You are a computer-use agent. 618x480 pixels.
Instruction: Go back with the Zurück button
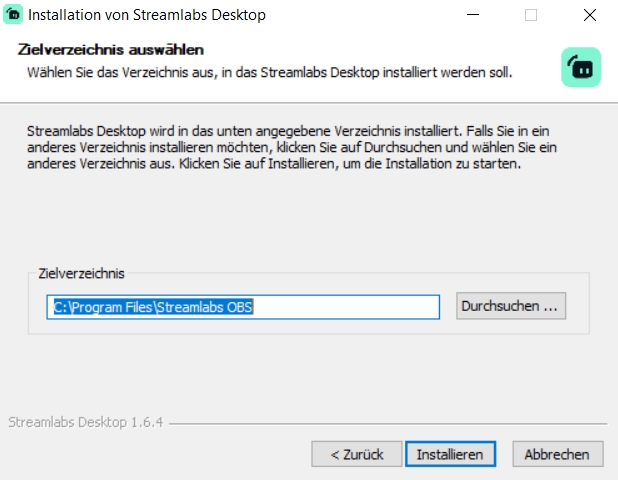tap(356, 454)
